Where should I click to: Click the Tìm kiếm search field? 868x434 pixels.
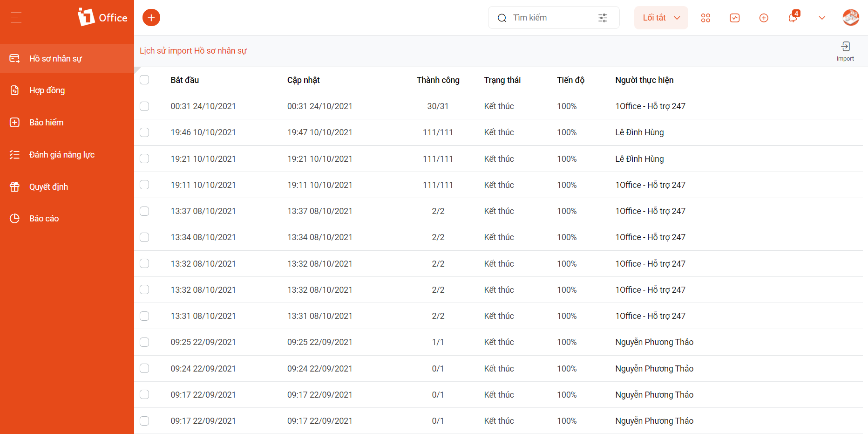(554, 18)
